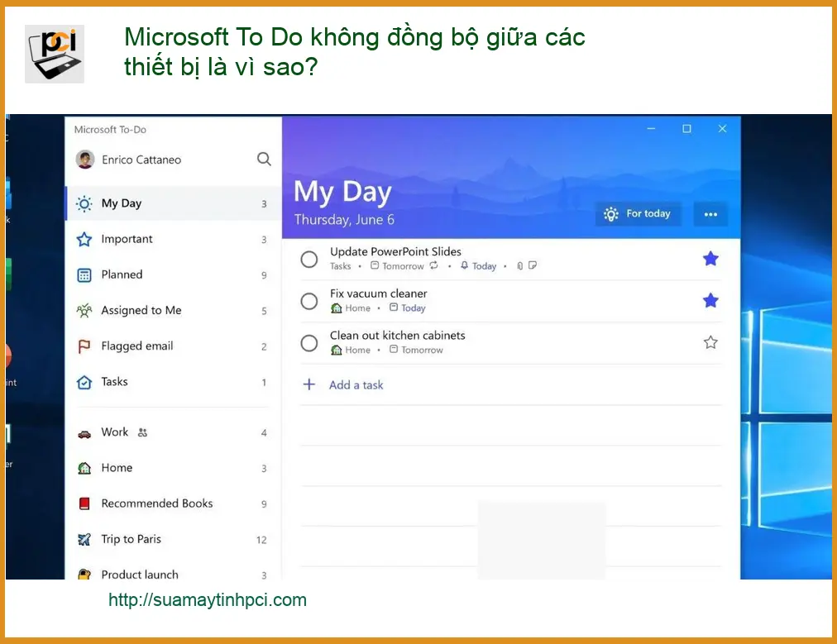
Task: Open the three-dot list options menu
Action: click(710, 214)
